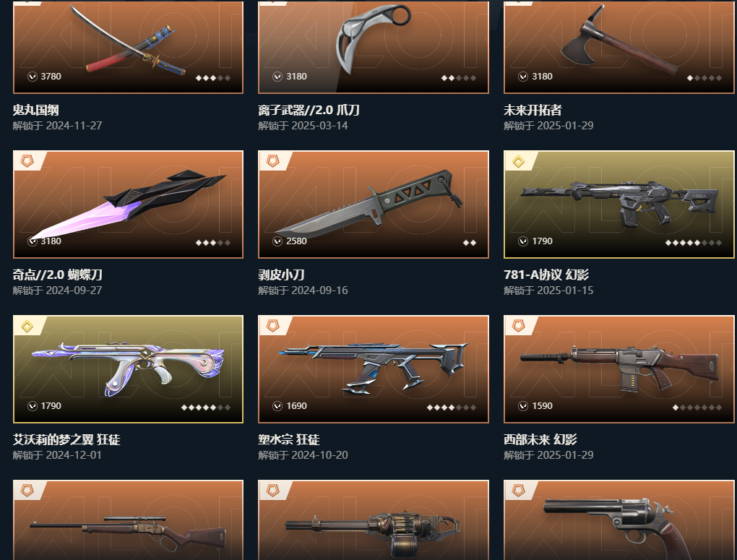Image resolution: width=737 pixels, height=560 pixels.
Task: Click the tier badge icon on 奇点//2.0 蝴蝶刀
Action: coord(27,161)
